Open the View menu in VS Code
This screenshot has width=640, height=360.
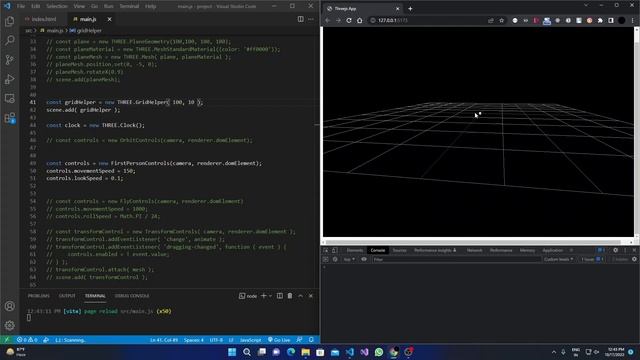click(79, 6)
